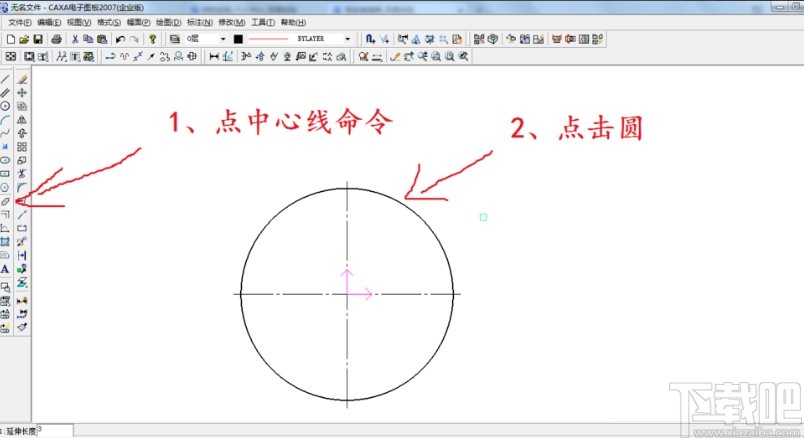This screenshot has width=804, height=438.
Task: Select the Hatch tool in left toolbar
Action: pos(5,242)
